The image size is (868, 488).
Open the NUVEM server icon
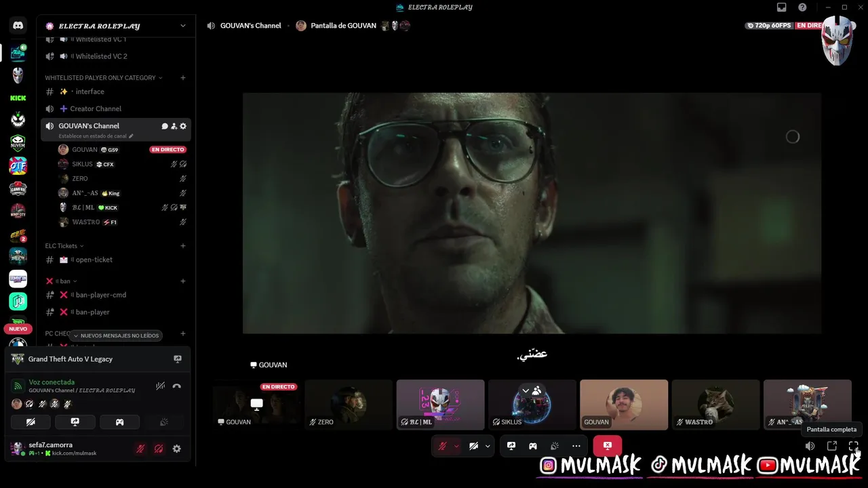click(x=18, y=143)
